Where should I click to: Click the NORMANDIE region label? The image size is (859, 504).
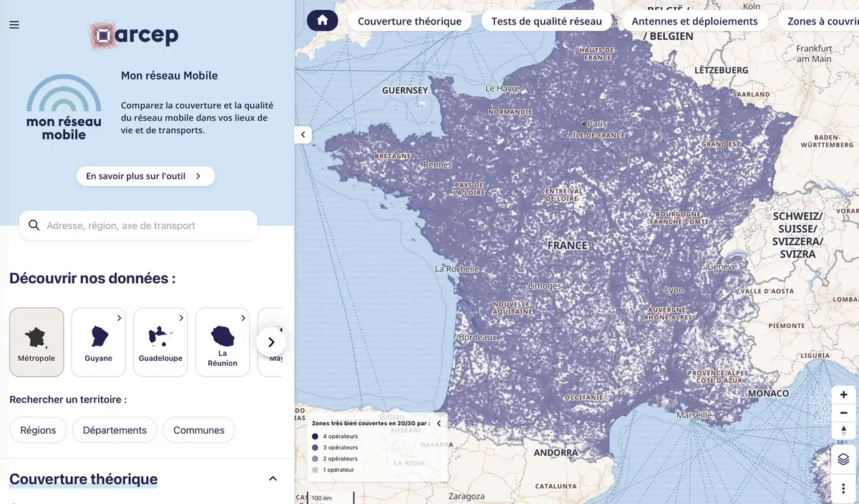(x=510, y=112)
